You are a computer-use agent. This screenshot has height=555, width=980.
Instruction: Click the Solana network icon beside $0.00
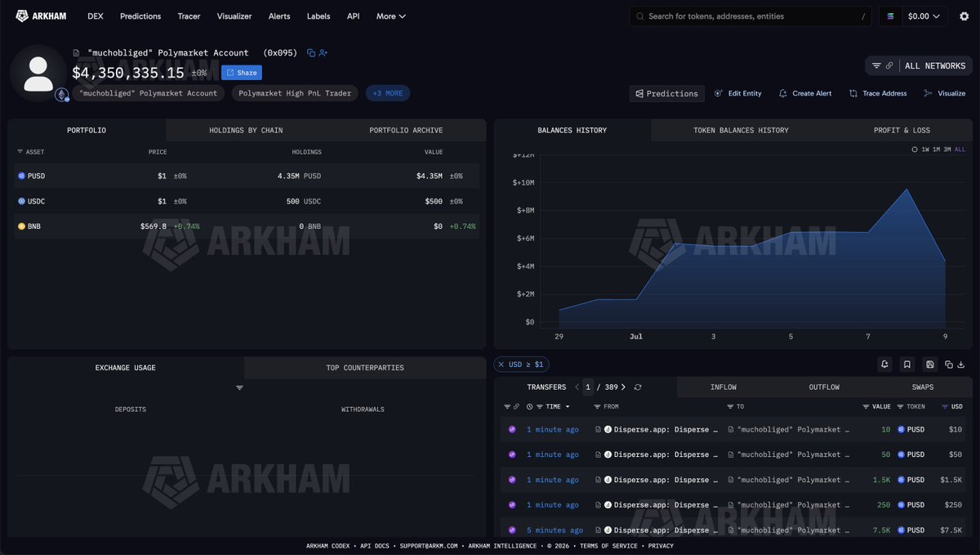tap(890, 16)
